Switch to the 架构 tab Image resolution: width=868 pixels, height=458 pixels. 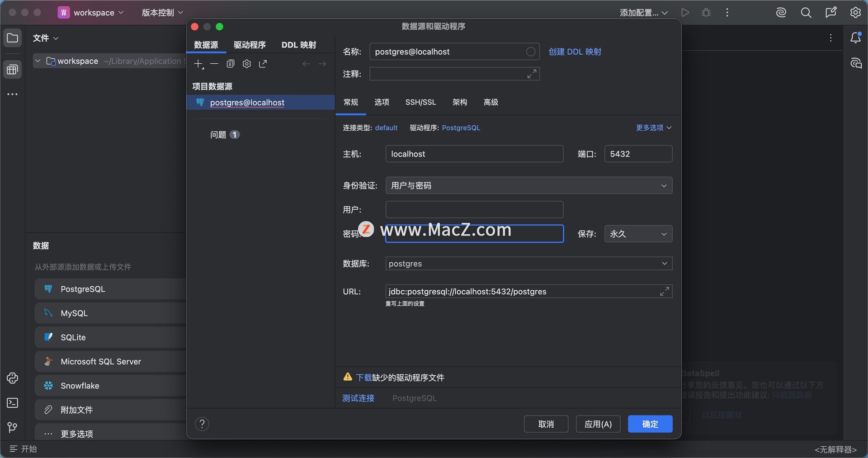click(x=460, y=102)
